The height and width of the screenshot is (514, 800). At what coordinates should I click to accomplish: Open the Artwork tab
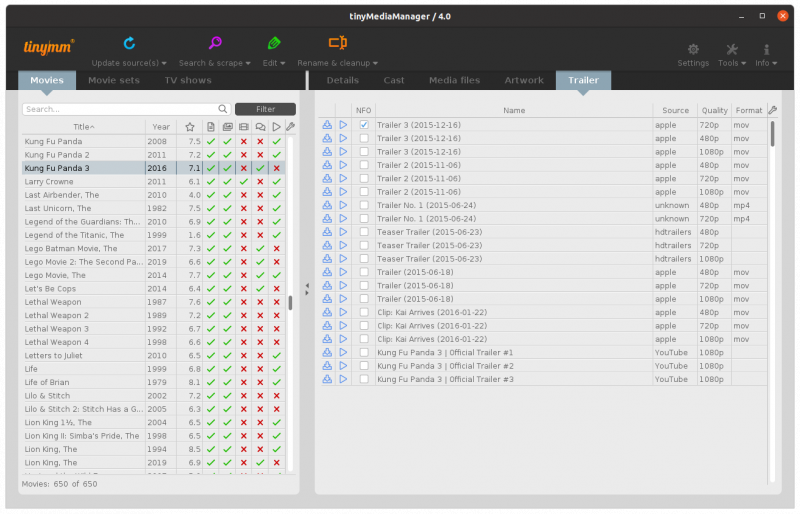click(524, 80)
